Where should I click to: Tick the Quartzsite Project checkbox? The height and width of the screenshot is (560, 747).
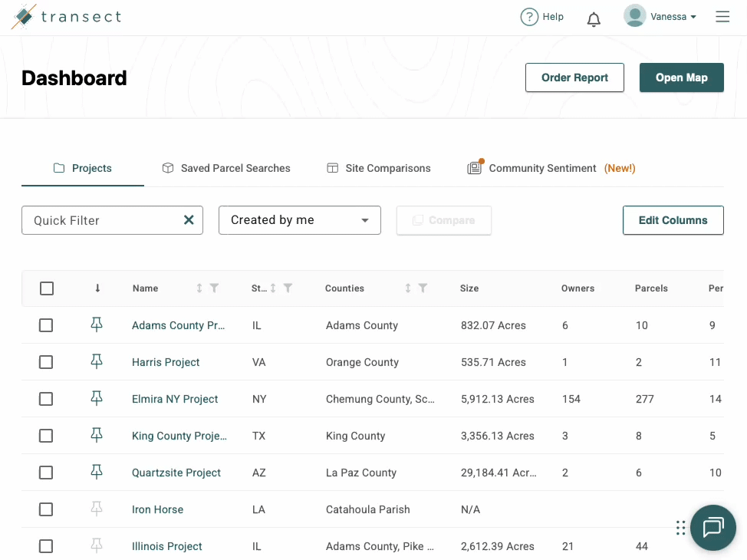pyautogui.click(x=47, y=473)
